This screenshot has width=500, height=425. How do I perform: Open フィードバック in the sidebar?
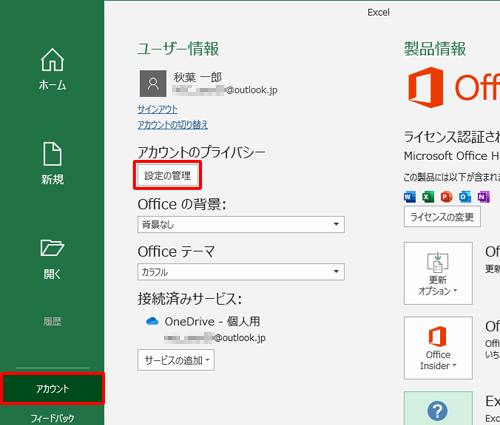click(x=52, y=418)
